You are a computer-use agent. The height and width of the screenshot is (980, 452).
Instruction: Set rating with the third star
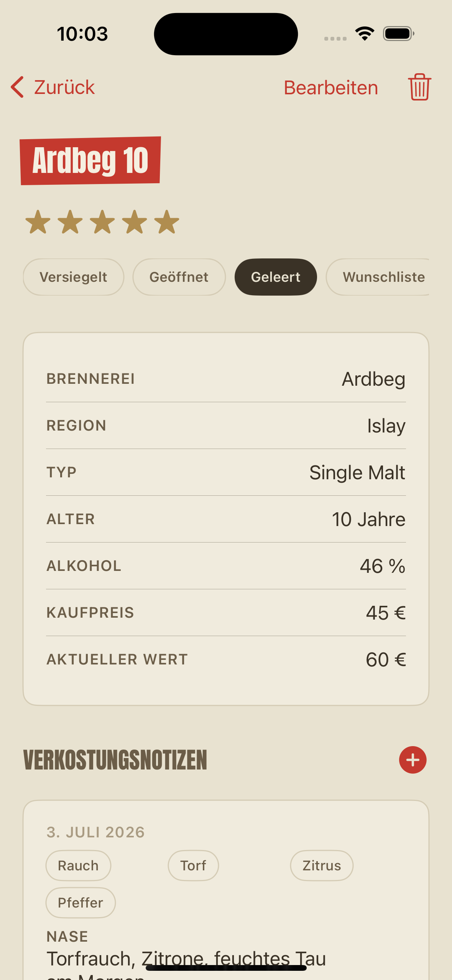(102, 222)
